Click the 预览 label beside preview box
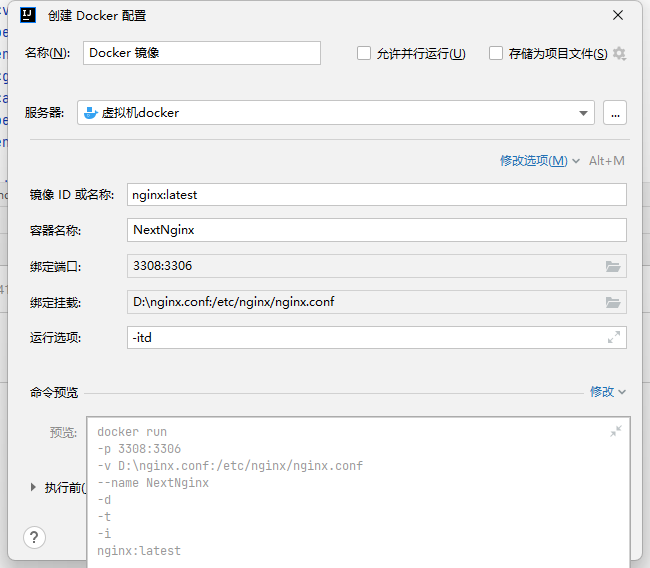The width and height of the screenshot is (650, 568). 63,433
